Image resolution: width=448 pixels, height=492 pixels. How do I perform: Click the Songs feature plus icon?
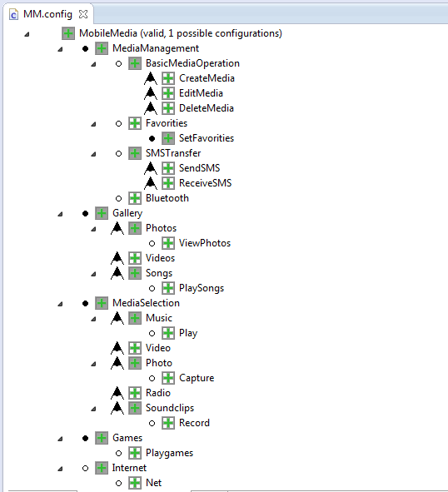[x=135, y=273]
